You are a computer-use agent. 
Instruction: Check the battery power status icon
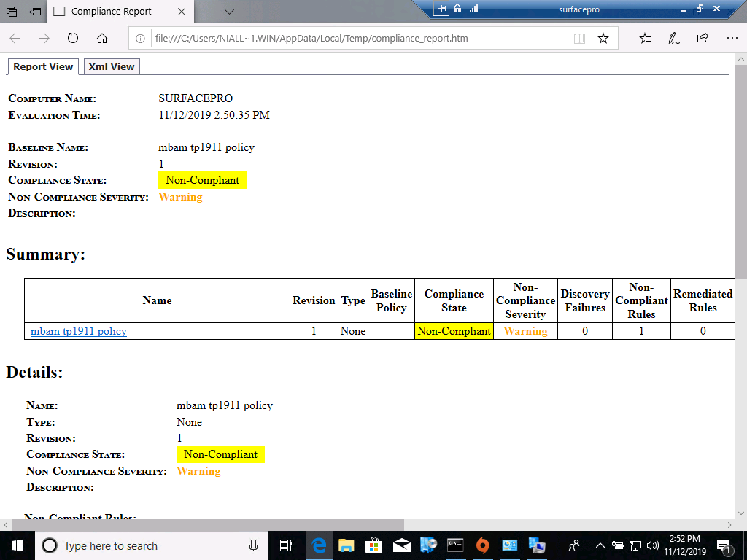tap(618, 545)
